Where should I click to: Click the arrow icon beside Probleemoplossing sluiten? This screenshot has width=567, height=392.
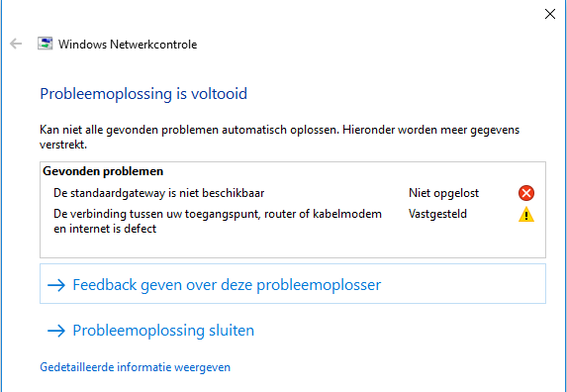pos(56,331)
